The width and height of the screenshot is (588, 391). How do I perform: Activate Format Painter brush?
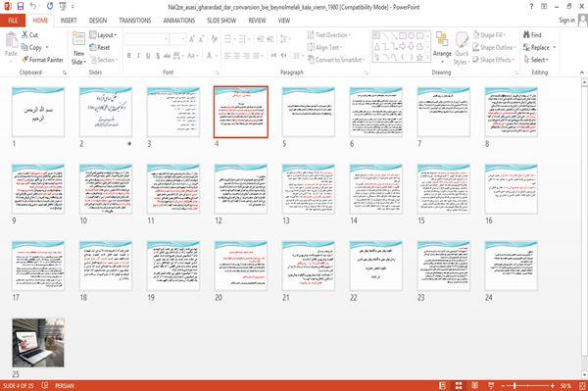point(42,60)
